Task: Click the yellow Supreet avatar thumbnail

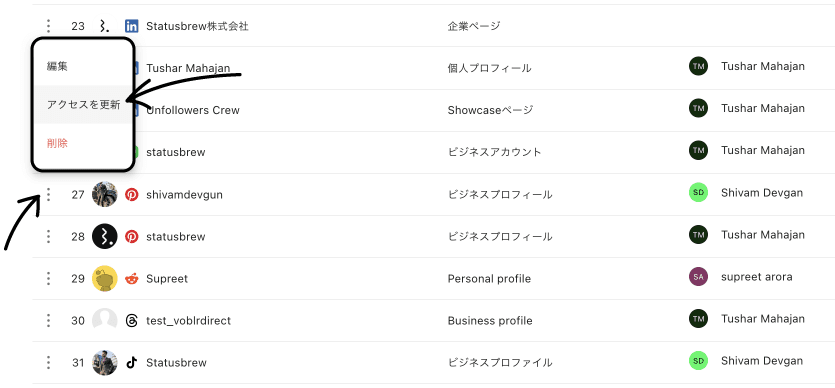Action: 104,278
